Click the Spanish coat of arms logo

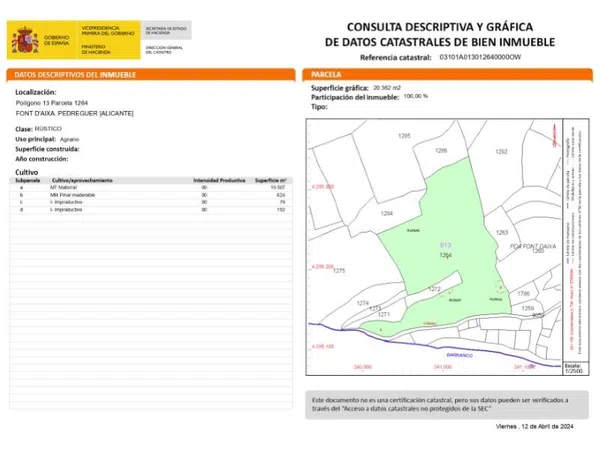[24, 40]
